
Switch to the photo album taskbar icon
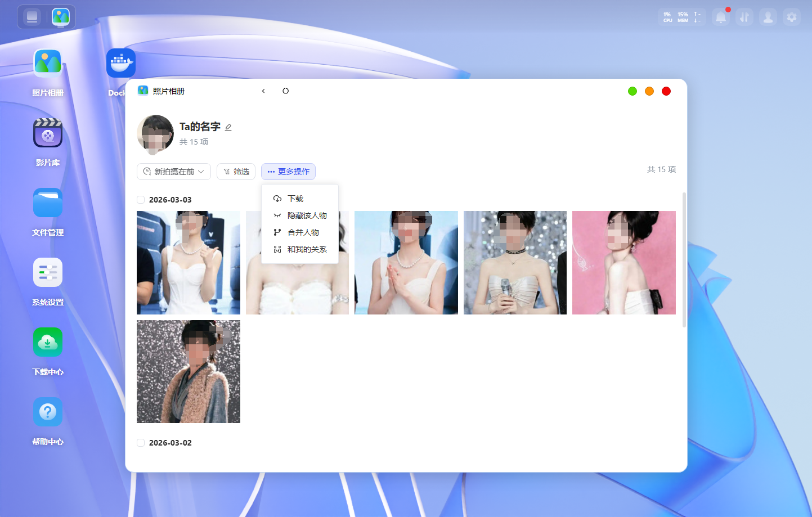coord(61,17)
